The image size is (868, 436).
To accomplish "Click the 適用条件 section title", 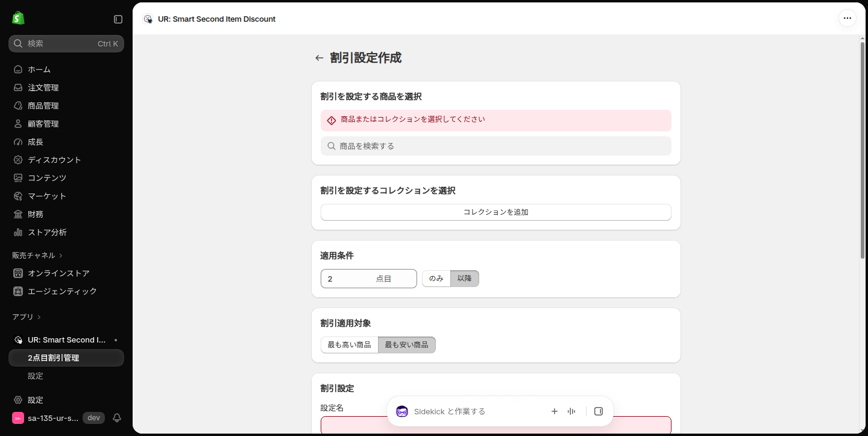I will [337, 256].
